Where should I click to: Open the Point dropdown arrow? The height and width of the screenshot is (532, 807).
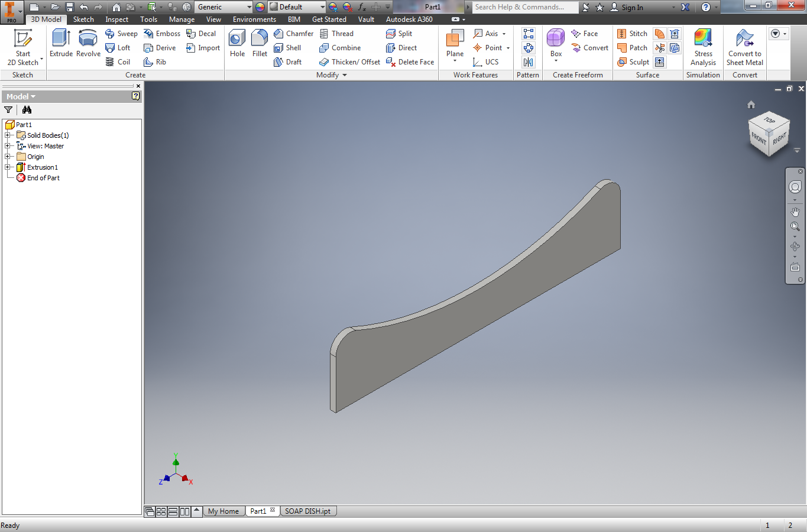tap(508, 48)
